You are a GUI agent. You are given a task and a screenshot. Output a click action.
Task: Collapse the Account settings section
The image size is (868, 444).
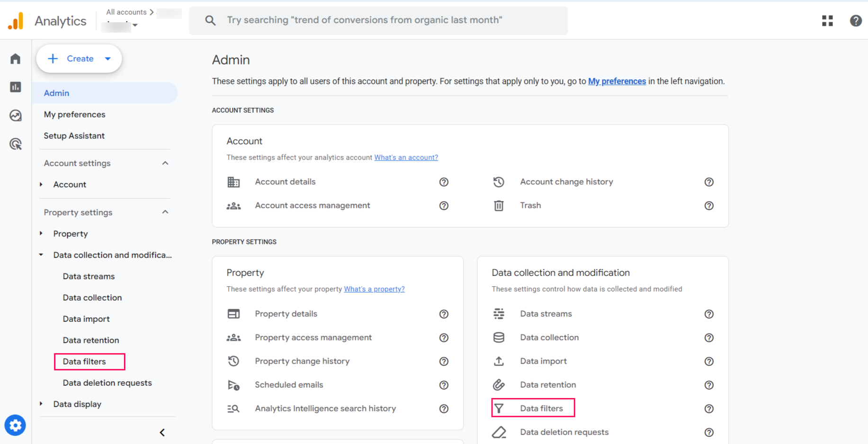pos(165,163)
